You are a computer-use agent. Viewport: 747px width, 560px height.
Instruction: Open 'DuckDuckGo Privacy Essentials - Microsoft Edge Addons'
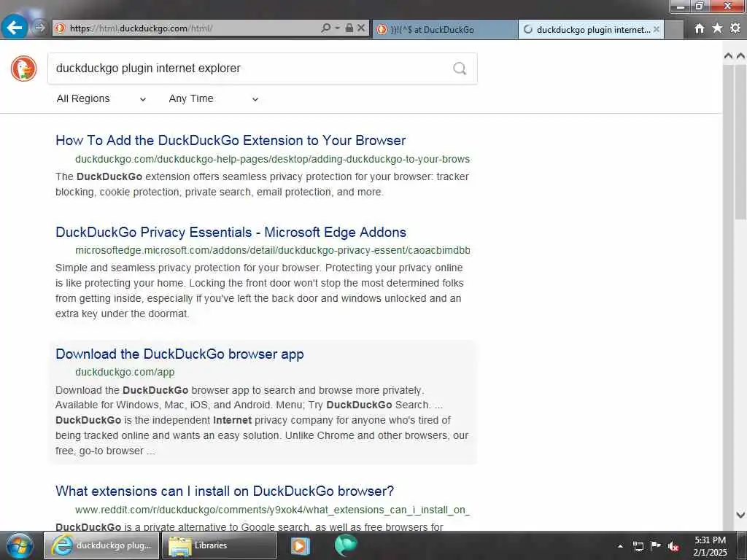(x=231, y=233)
